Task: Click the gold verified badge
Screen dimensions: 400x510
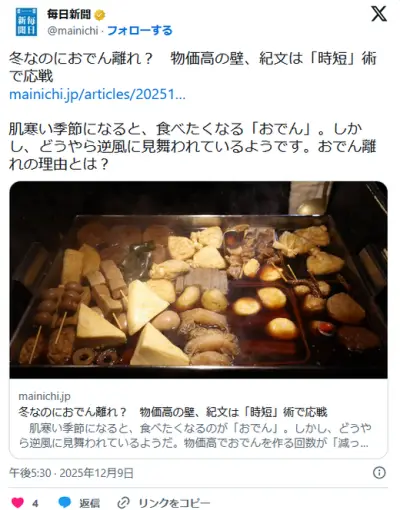Action: coord(100,15)
